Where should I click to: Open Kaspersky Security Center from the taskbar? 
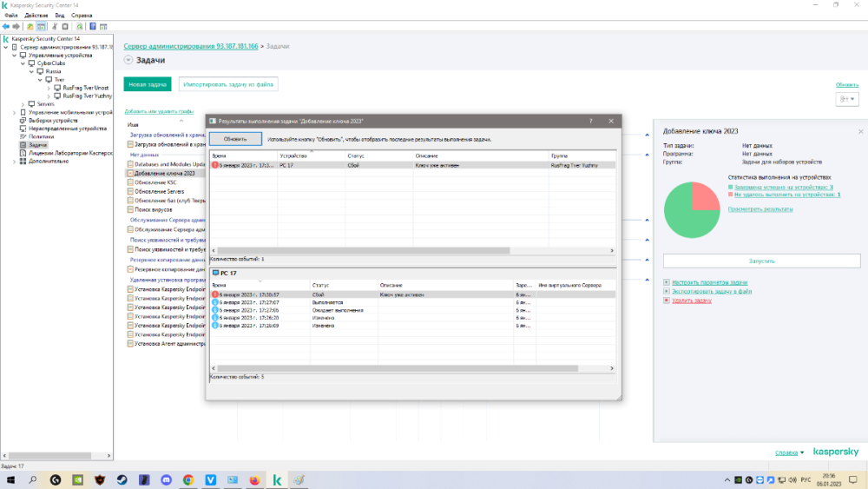(x=277, y=479)
